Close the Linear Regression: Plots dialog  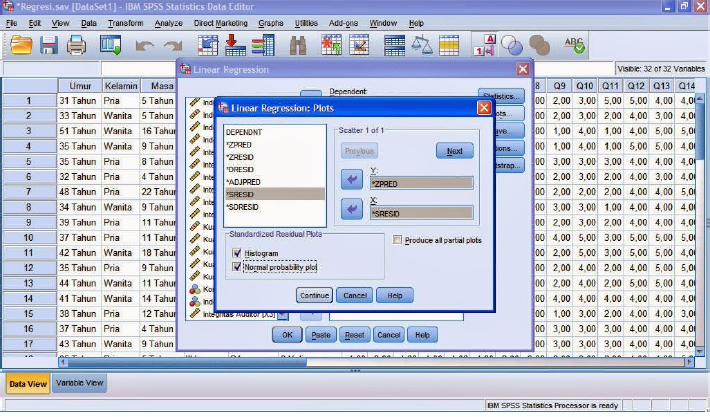tap(484, 108)
